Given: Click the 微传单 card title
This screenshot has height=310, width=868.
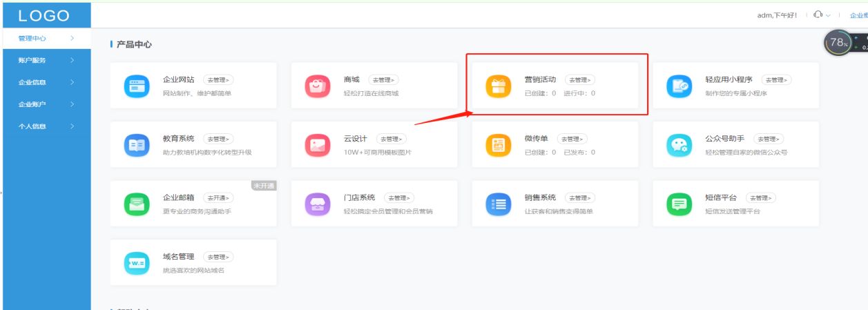Looking at the screenshot, I should (x=536, y=139).
